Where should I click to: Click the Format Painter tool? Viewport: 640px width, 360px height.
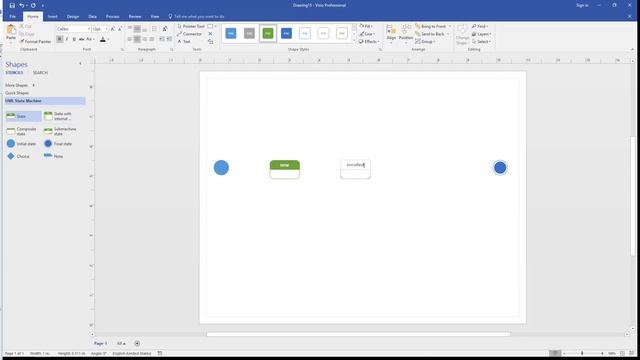(x=36, y=42)
